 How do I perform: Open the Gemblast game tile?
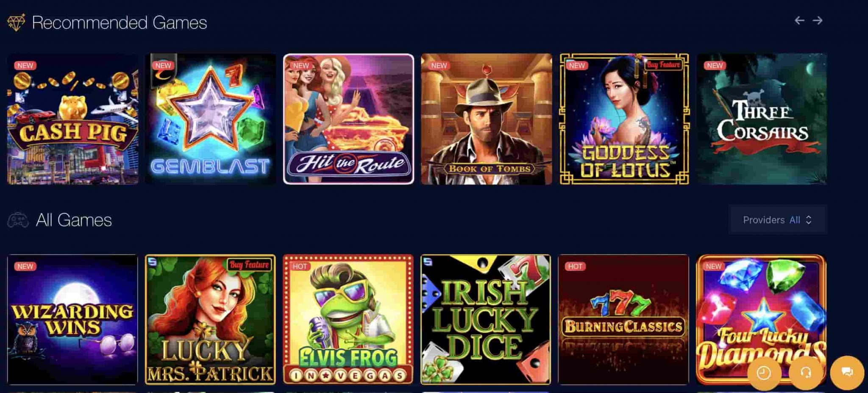[211, 119]
